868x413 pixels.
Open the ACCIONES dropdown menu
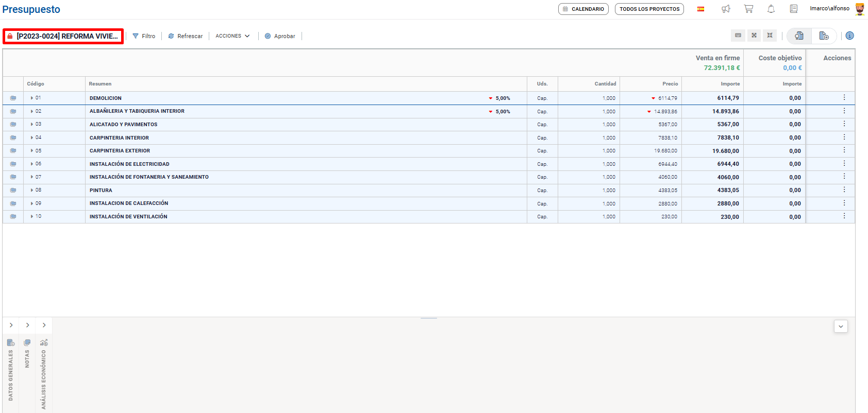232,36
